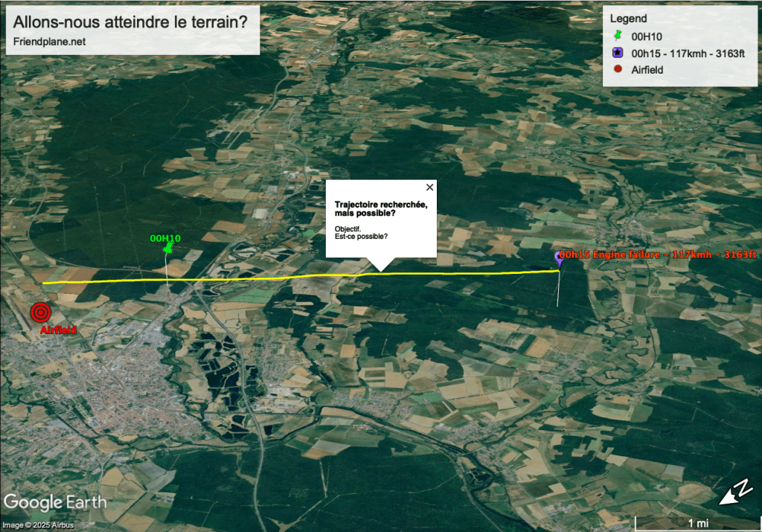Click the purple star icon in Legend
762x532 pixels.
(617, 53)
